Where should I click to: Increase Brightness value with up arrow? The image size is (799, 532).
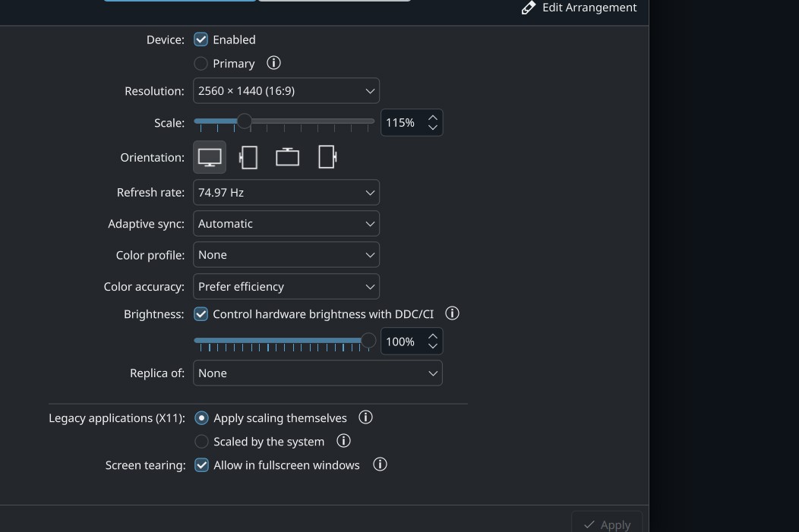pos(433,336)
